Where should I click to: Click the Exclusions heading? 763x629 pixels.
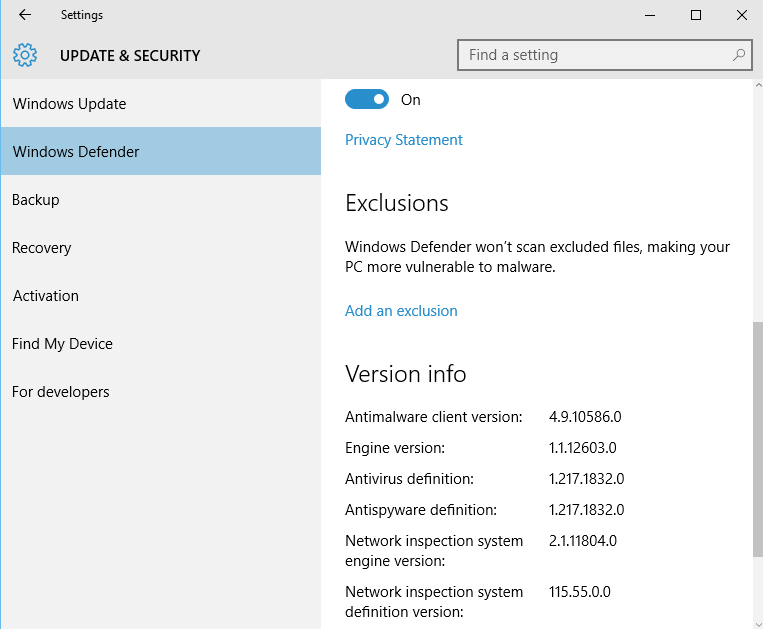[x=397, y=203]
